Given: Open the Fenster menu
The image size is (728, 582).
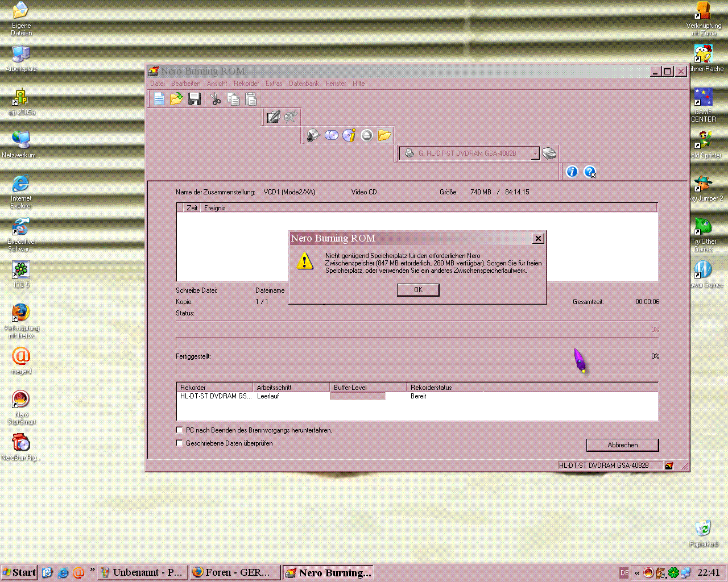Looking at the screenshot, I should pos(336,84).
